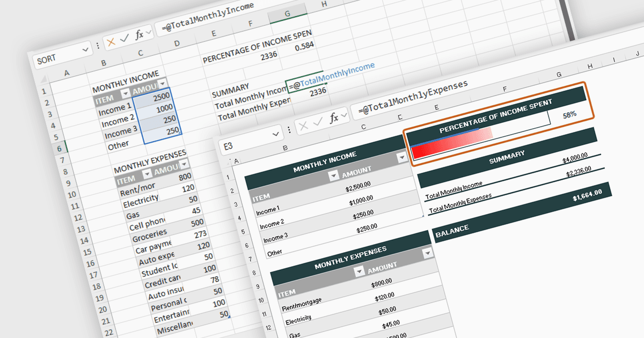
Task: Open Insert Function fx in front window
Action: [x=334, y=117]
